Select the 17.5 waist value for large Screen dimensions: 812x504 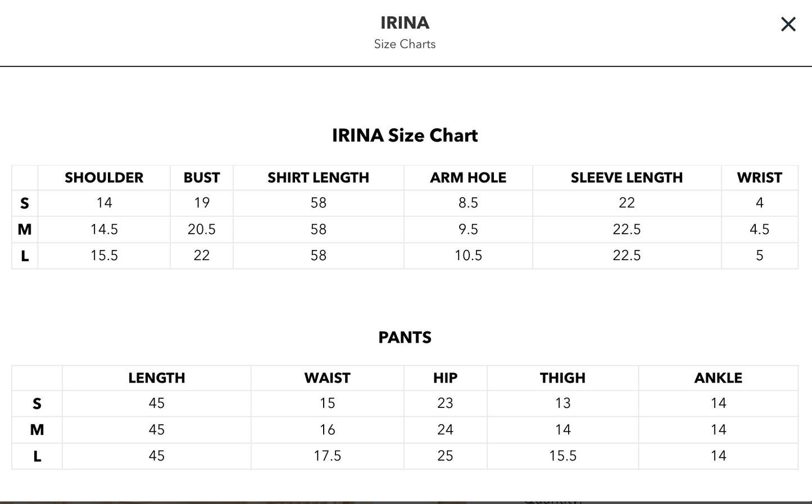327,456
